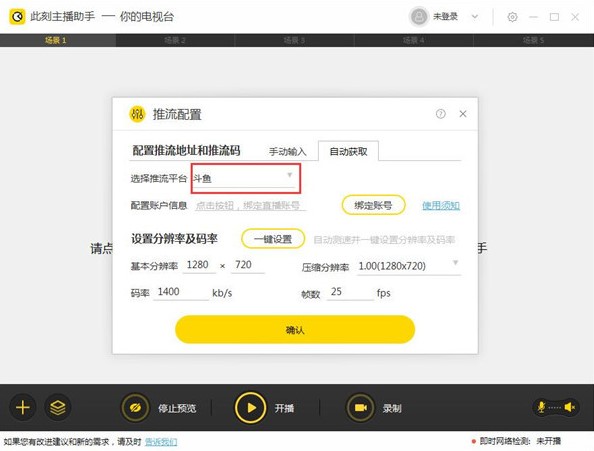Toggle preview with the 停止预览 eye icon

point(135,408)
